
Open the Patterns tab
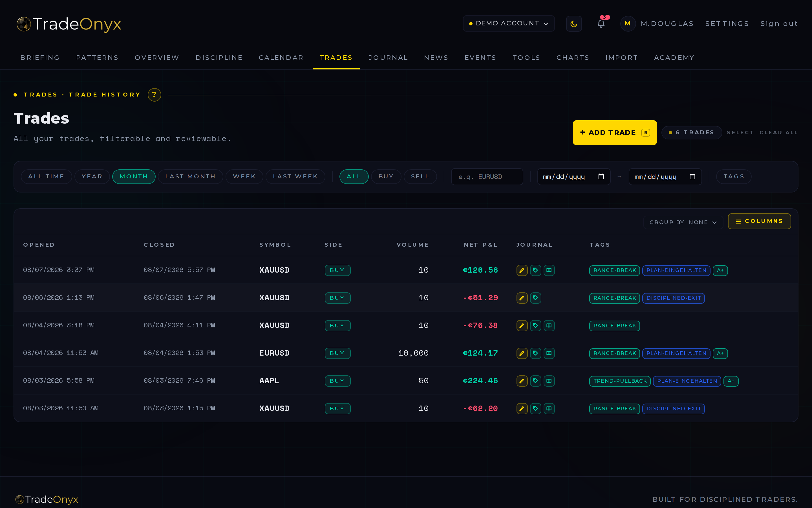tap(97, 58)
